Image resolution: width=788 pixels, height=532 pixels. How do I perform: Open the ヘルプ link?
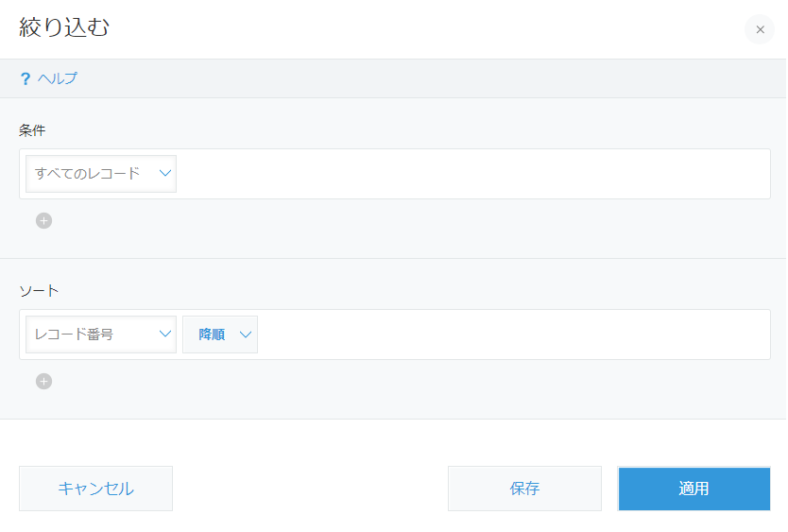coord(58,79)
